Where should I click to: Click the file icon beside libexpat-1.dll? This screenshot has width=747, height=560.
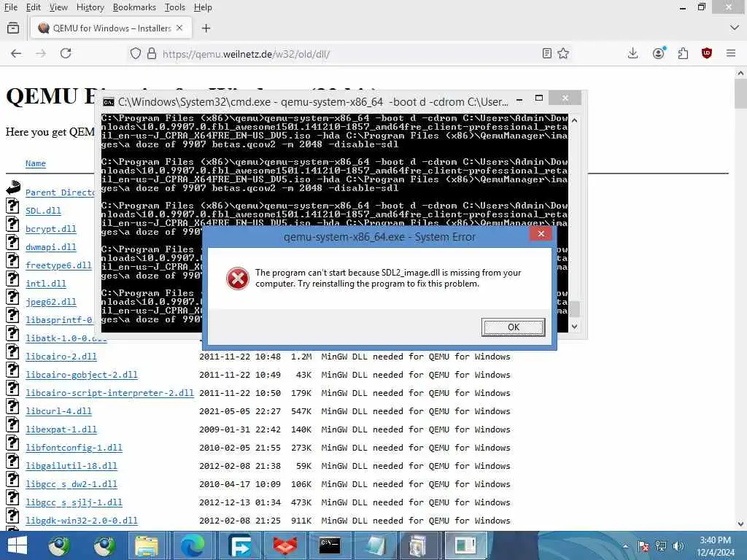tap(12, 424)
